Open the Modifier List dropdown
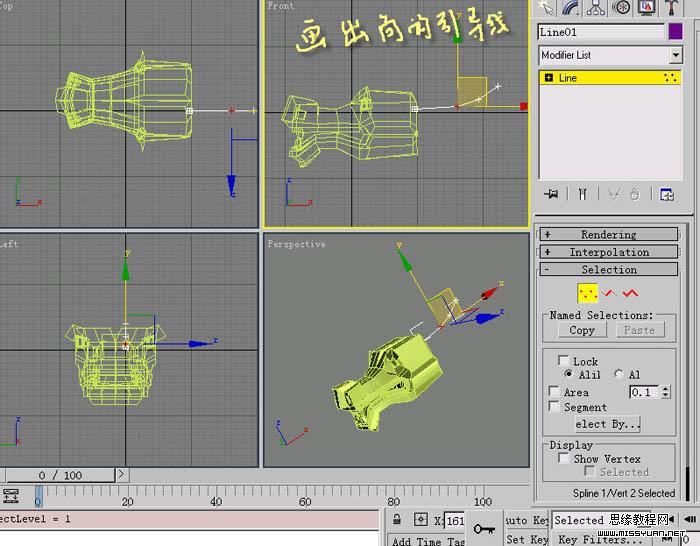This screenshot has width=700, height=546. pyautogui.click(x=610, y=55)
